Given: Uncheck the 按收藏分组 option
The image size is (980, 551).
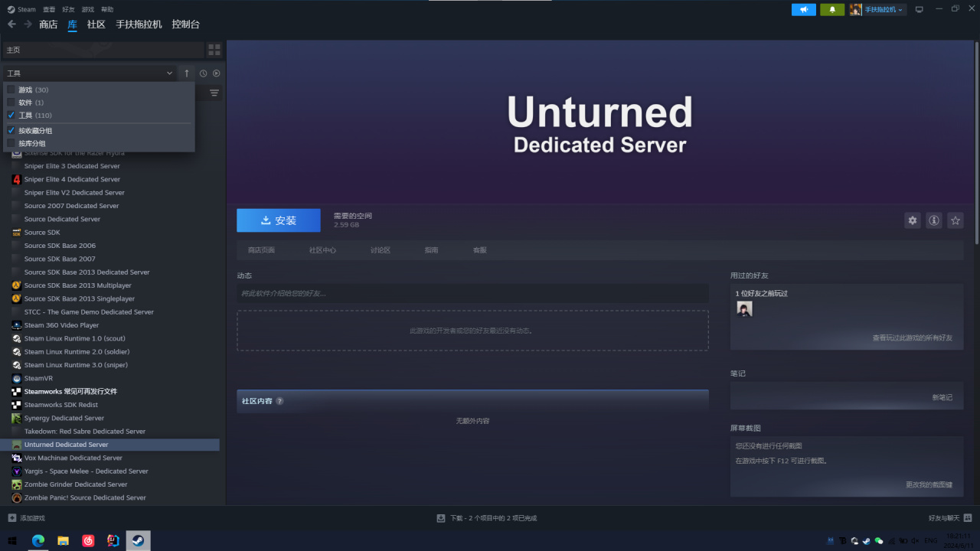Looking at the screenshot, I should tap(11, 131).
